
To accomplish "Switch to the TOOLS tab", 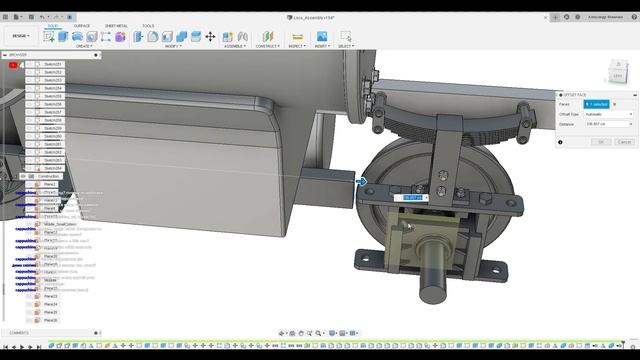I will (148, 26).
